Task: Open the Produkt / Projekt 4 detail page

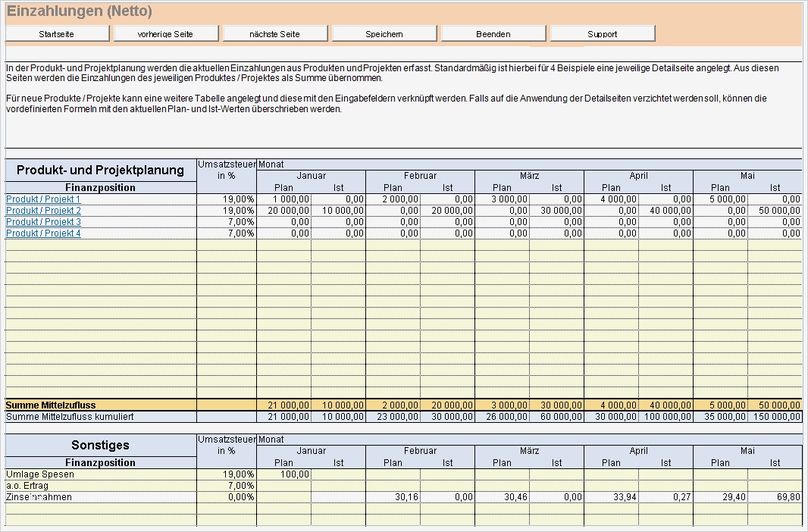Action: click(42, 233)
